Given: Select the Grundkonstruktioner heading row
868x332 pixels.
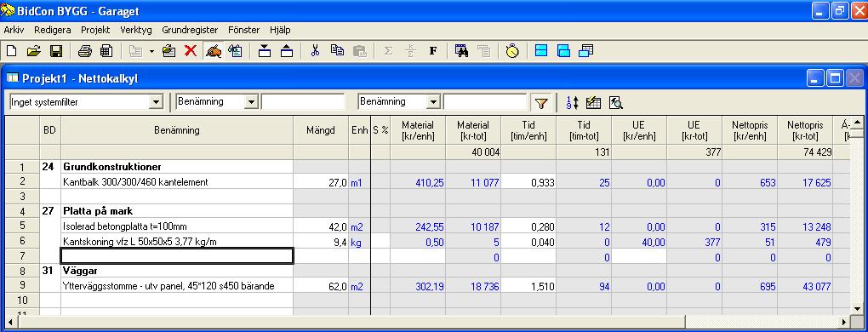Looking at the screenshot, I should click(177, 167).
